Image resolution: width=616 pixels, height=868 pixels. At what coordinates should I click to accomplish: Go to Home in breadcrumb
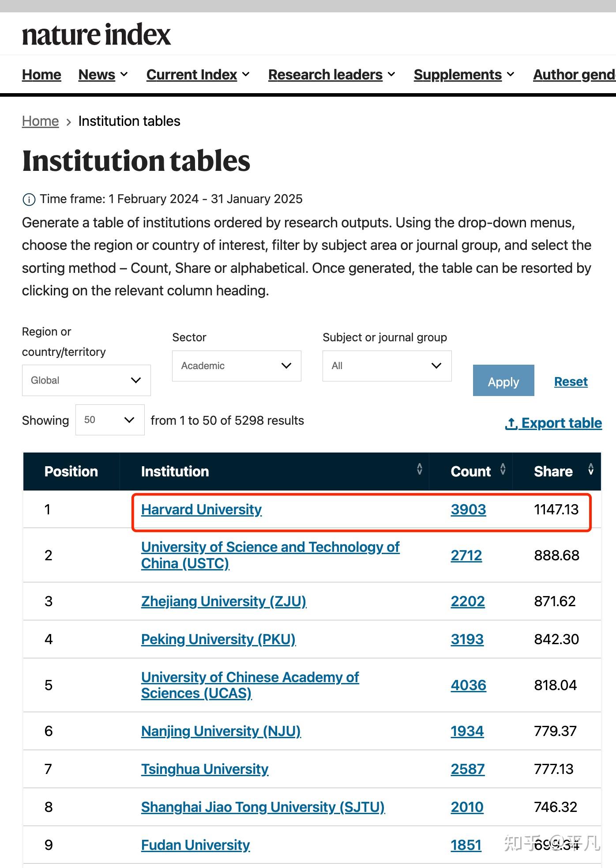pyautogui.click(x=40, y=121)
